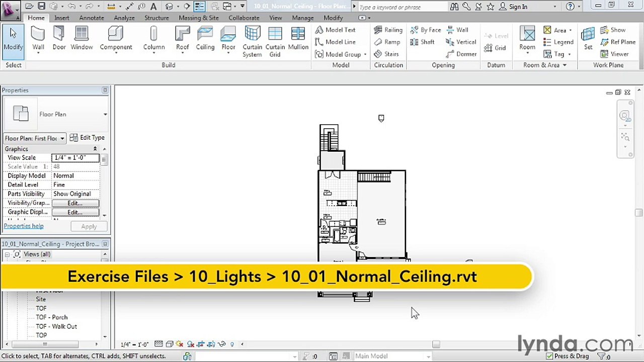The width and height of the screenshot is (644, 362).
Task: Click the Room tool icon
Action: pos(527,39)
